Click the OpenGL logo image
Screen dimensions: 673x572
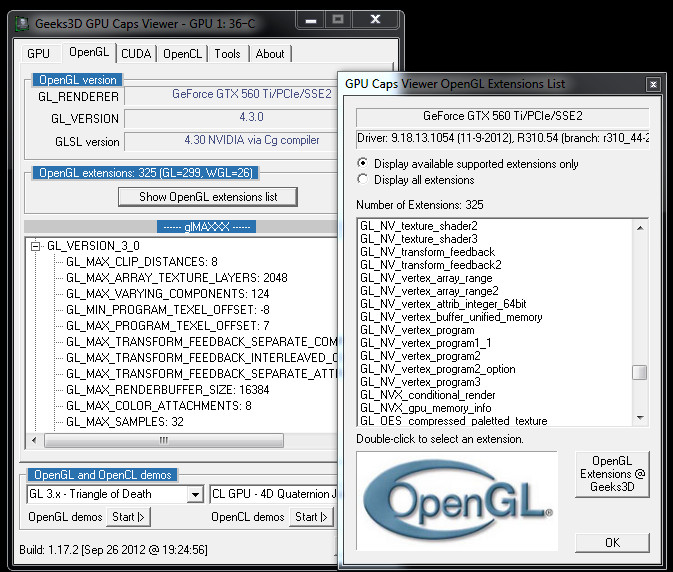tap(457, 500)
